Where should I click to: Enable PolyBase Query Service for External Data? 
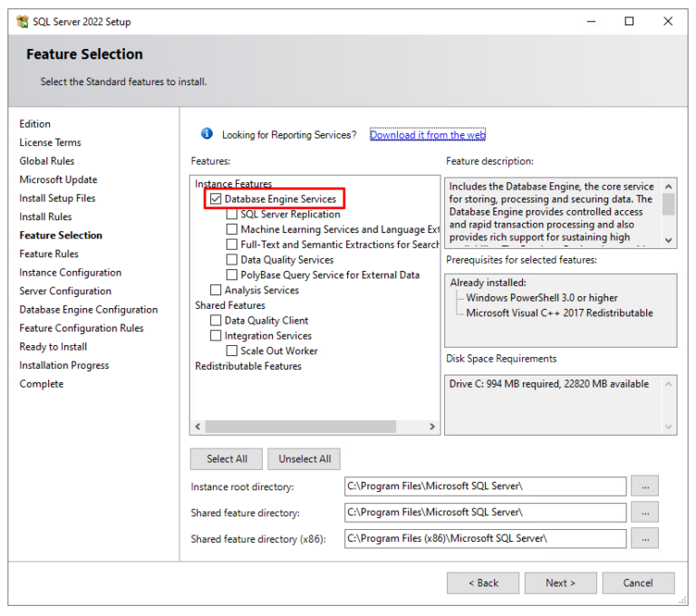[232, 274]
